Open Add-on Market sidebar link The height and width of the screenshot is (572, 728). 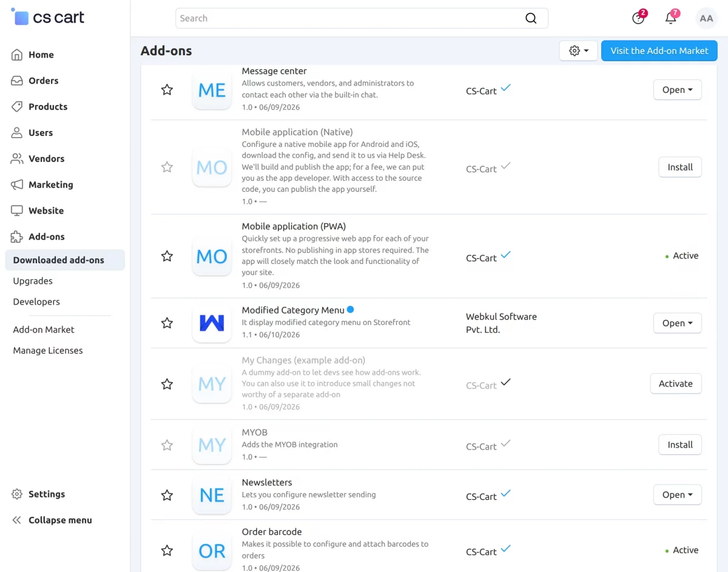click(x=44, y=329)
